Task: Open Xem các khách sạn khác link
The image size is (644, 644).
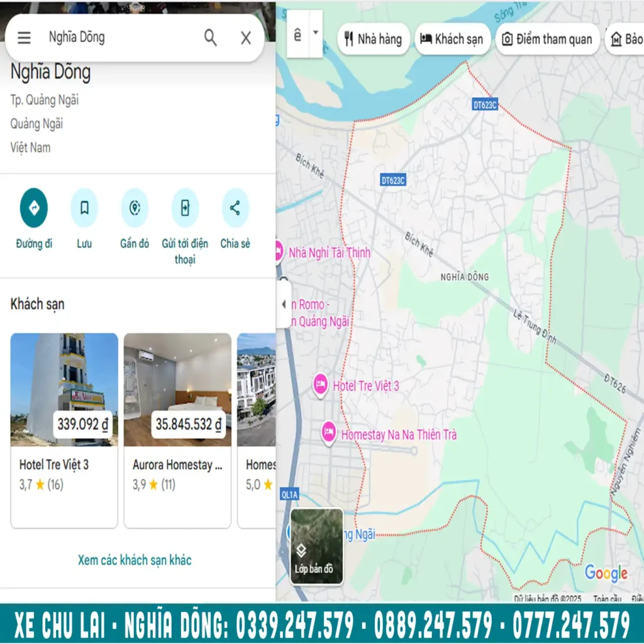Action: [x=134, y=560]
